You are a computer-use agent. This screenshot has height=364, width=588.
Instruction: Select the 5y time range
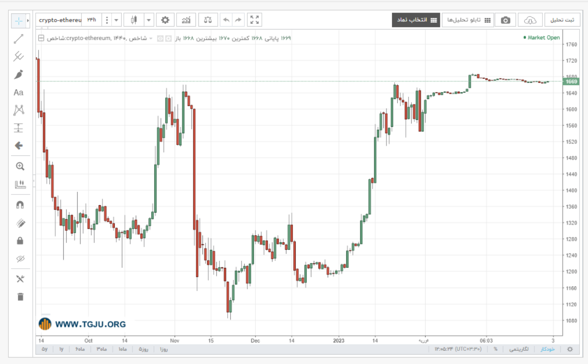(44, 349)
